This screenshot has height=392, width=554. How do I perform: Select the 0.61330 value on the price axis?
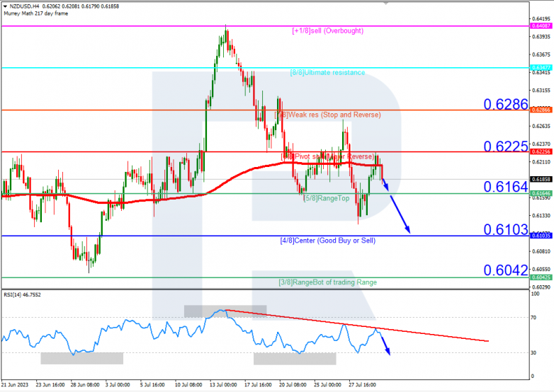click(x=541, y=216)
